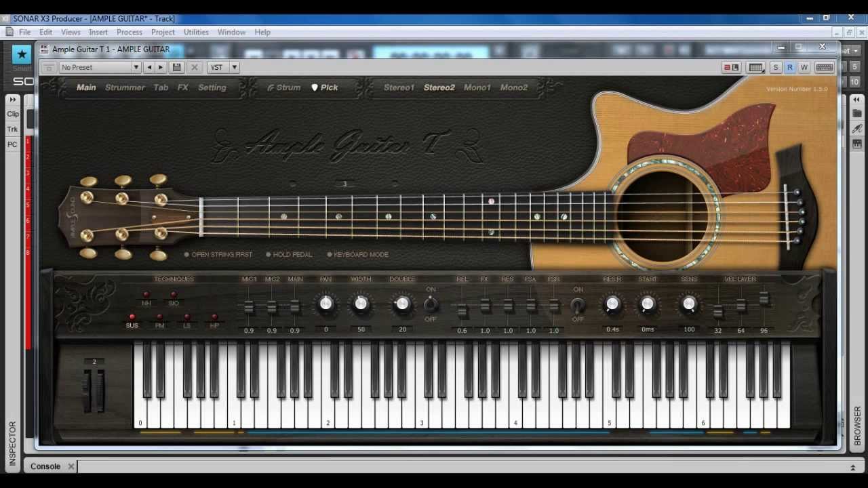Open the Views menu
This screenshot has height=488, width=868.
tap(71, 32)
